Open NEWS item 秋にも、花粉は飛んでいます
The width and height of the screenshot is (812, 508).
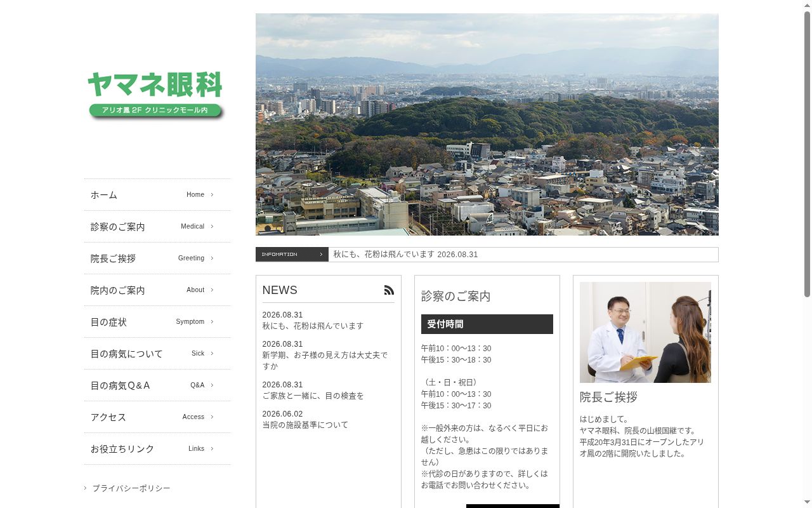click(x=313, y=326)
